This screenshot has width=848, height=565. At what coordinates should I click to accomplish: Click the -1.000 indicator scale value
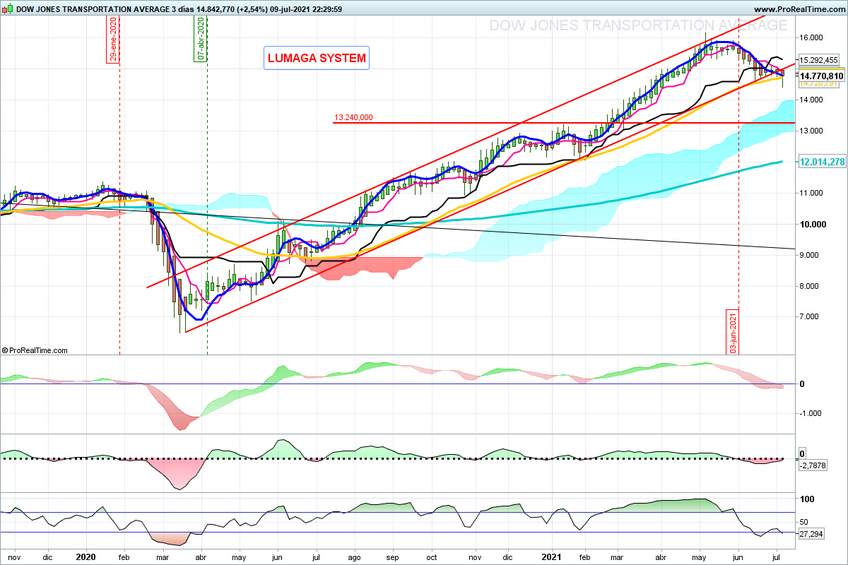811,413
